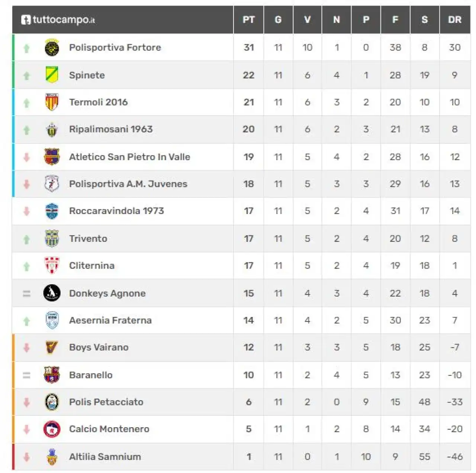This screenshot has width=476, height=473.
Task: Click the Polisportiva Fortore team crest
Action: (52, 48)
